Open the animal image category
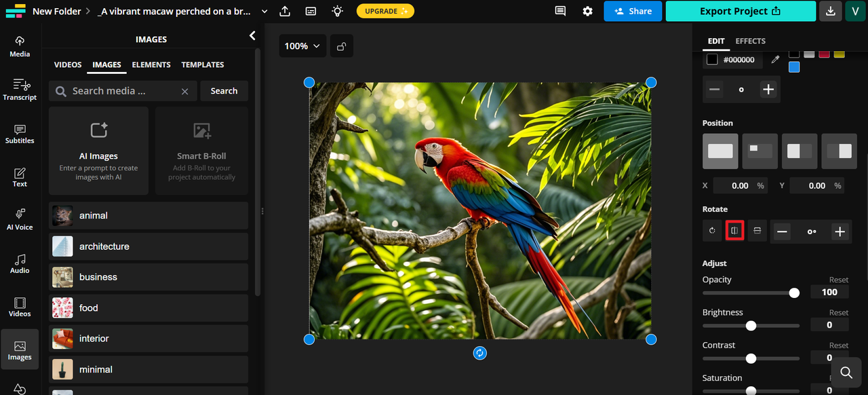 tap(149, 215)
